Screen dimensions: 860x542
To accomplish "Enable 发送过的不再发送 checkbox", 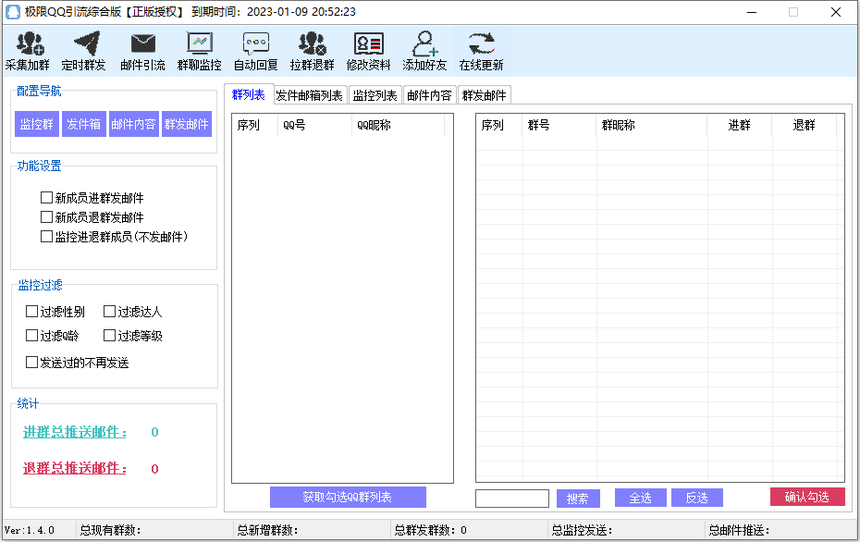I will coord(32,362).
